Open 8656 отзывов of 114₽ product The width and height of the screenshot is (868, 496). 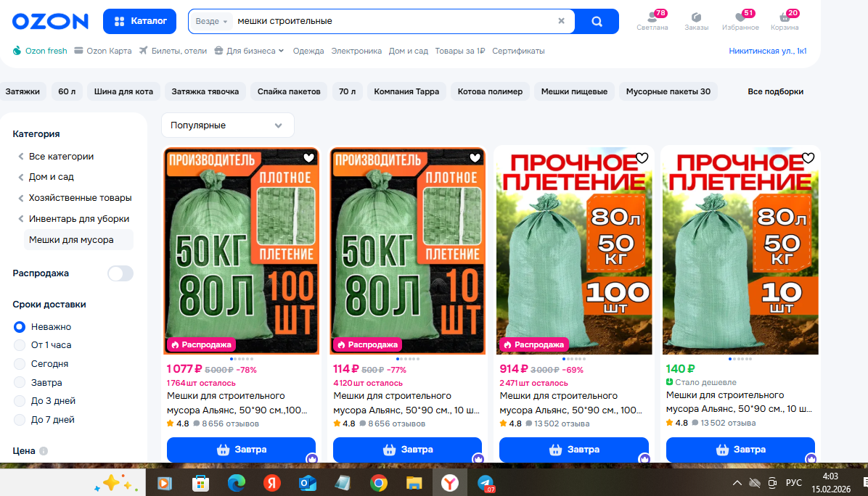tap(392, 423)
